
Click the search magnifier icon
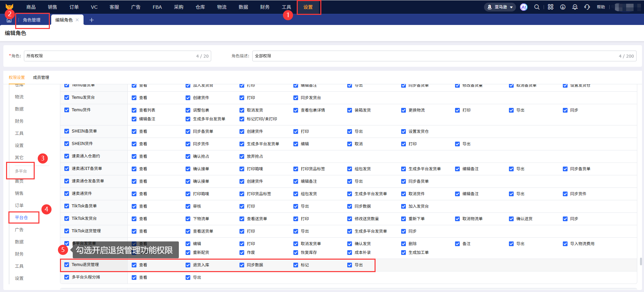tap(537, 7)
